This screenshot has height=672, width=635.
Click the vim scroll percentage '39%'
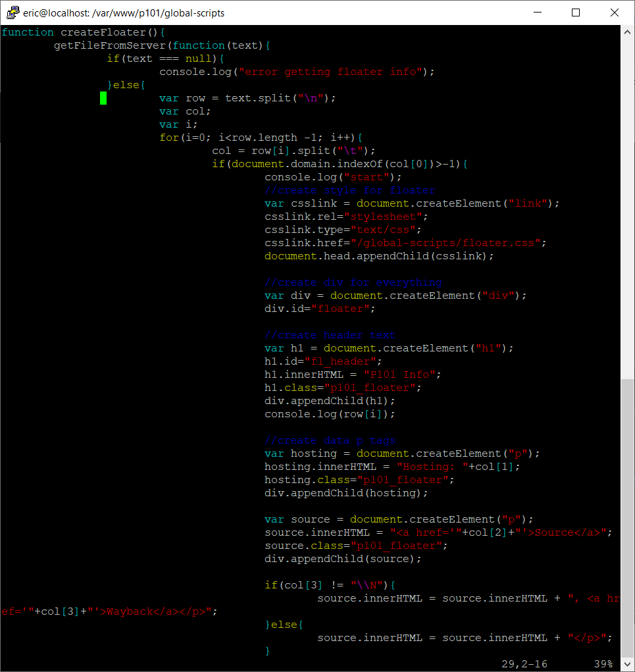tap(603, 664)
